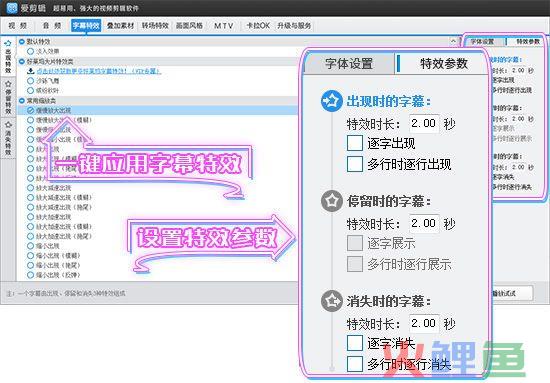Collapse the 默认特效 group

(x=22, y=41)
